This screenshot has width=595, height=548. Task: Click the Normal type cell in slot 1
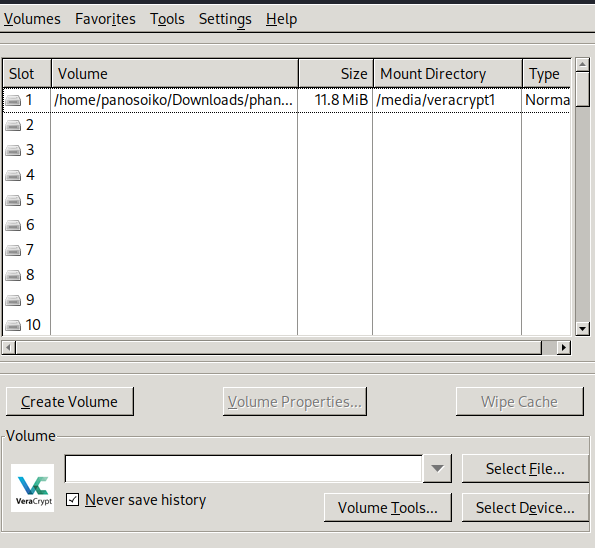click(x=547, y=100)
